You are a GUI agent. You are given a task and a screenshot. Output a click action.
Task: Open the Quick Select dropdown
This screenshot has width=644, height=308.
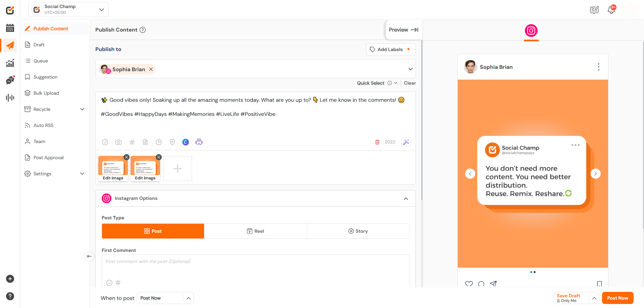point(377,83)
